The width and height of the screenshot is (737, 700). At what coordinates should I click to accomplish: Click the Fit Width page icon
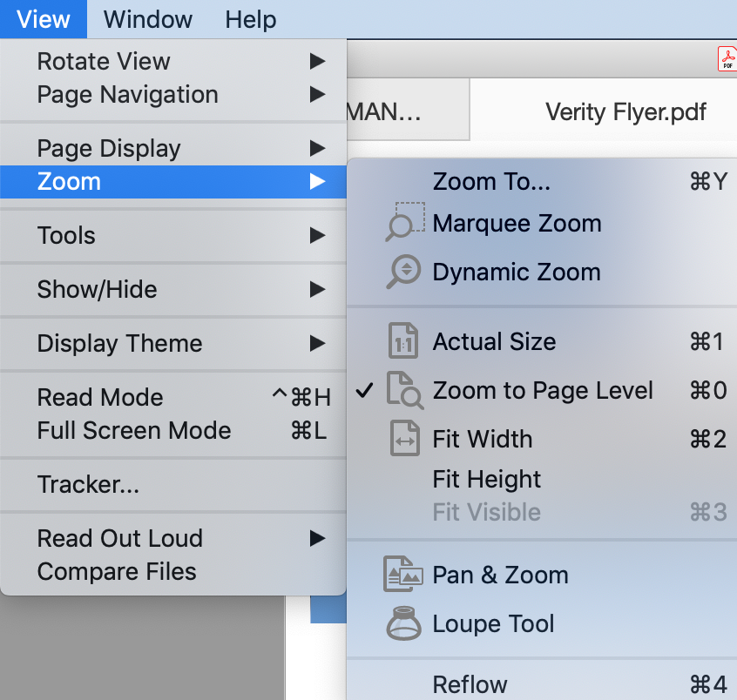[404, 439]
